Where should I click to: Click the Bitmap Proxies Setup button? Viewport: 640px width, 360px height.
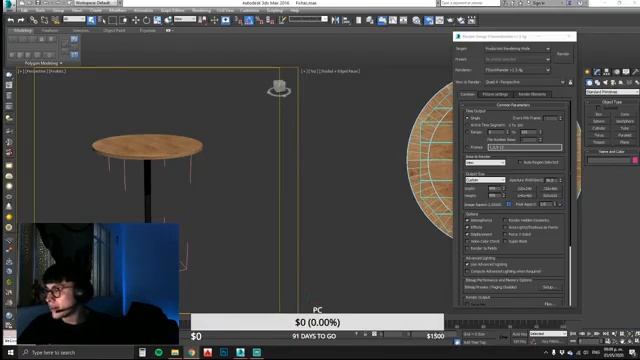(x=549, y=287)
